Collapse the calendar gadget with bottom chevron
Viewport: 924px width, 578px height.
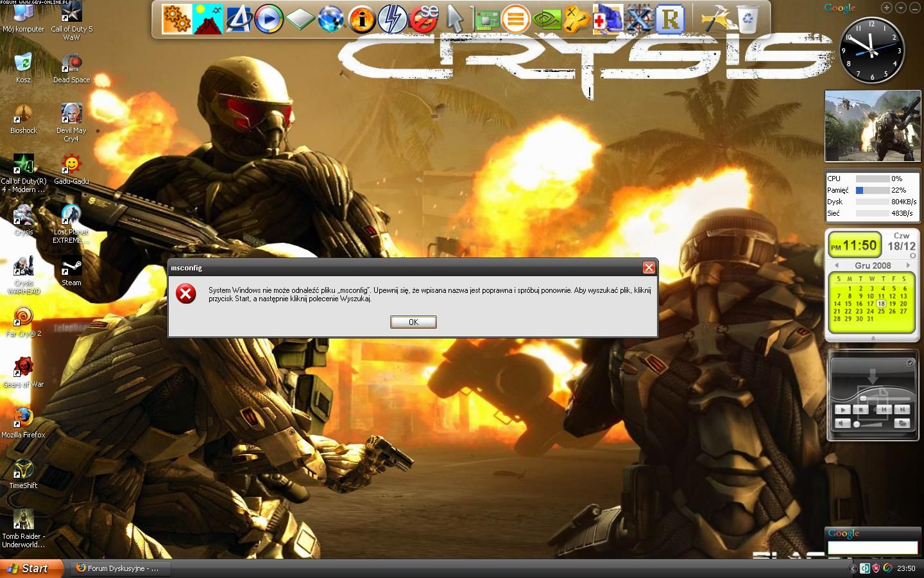[x=873, y=338]
